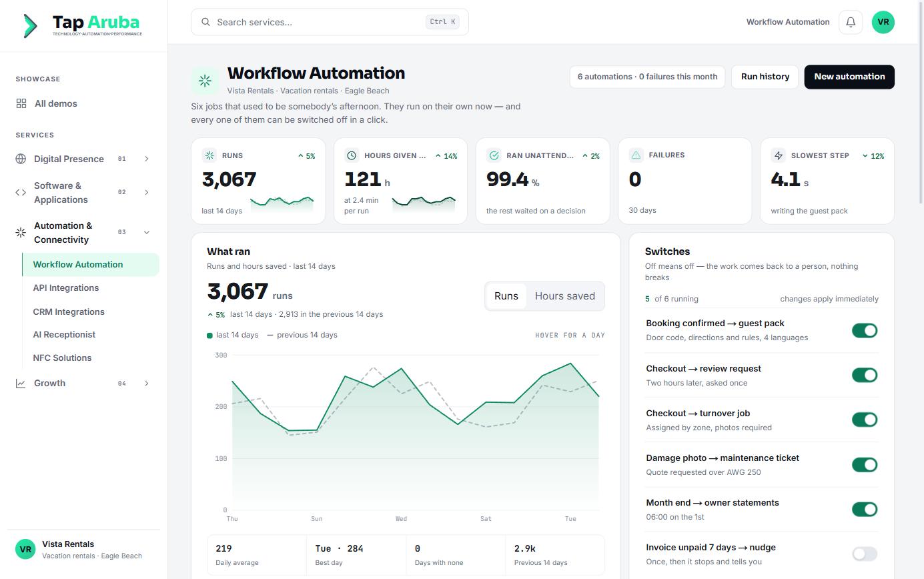Click the Growth chart icon
Viewport: 924px width, 579px height.
[x=21, y=383]
